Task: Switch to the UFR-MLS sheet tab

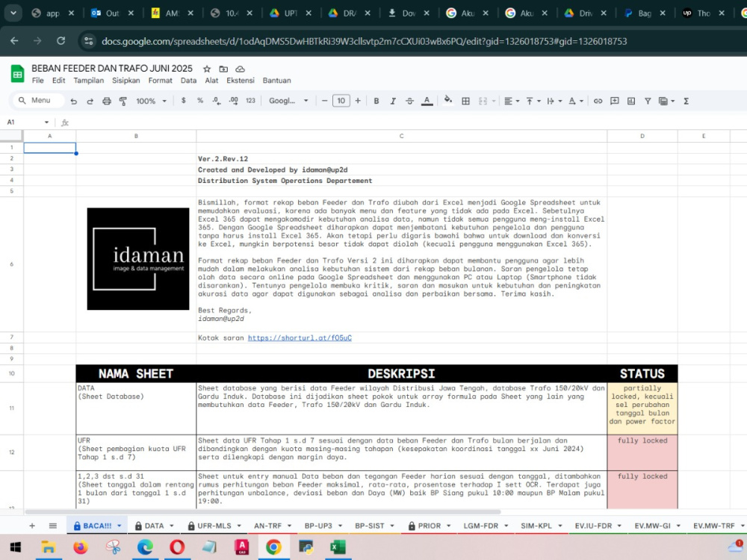Action: coord(214,526)
